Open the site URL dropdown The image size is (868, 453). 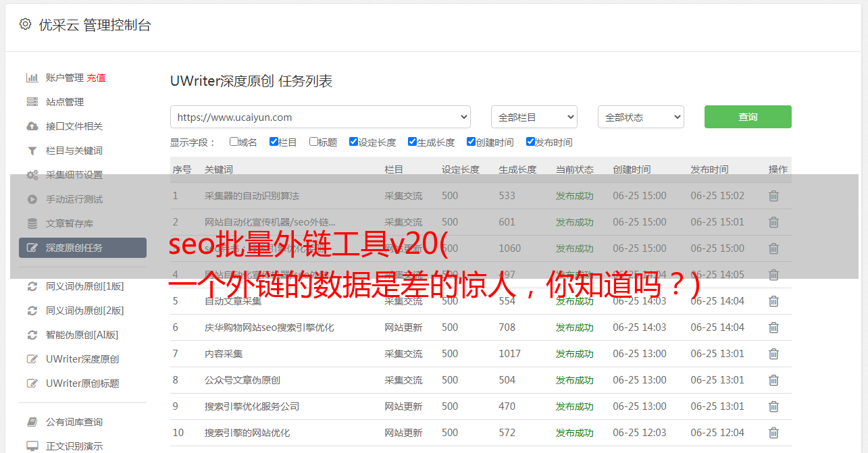[x=320, y=117]
